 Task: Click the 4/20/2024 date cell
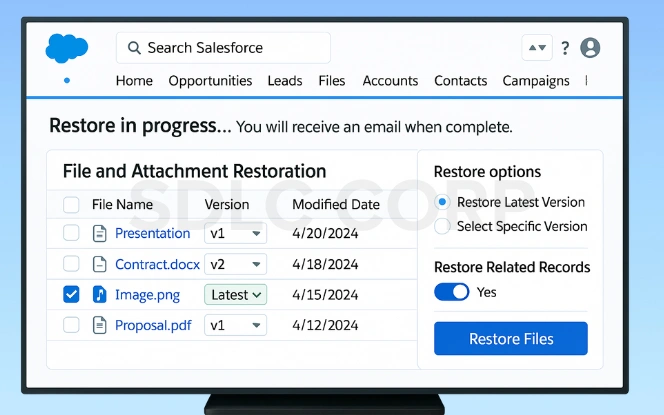click(325, 233)
